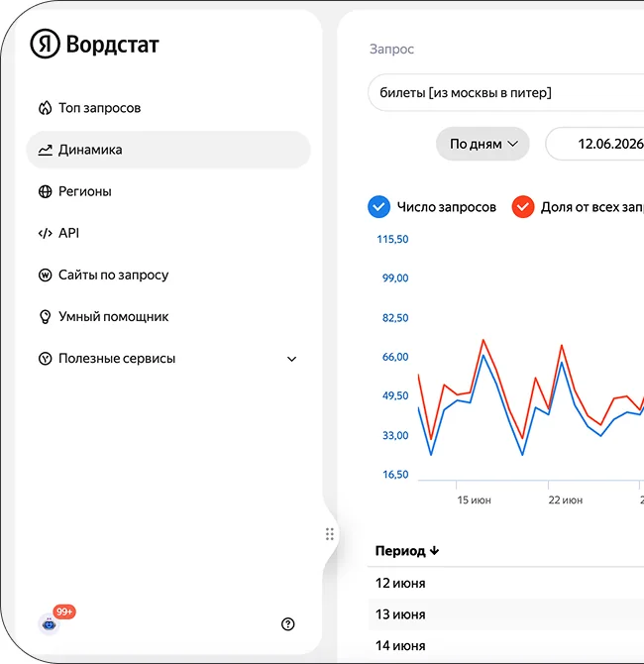Click the flame icon next to Топ запросов
The height and width of the screenshot is (664, 644).
pyautogui.click(x=45, y=108)
